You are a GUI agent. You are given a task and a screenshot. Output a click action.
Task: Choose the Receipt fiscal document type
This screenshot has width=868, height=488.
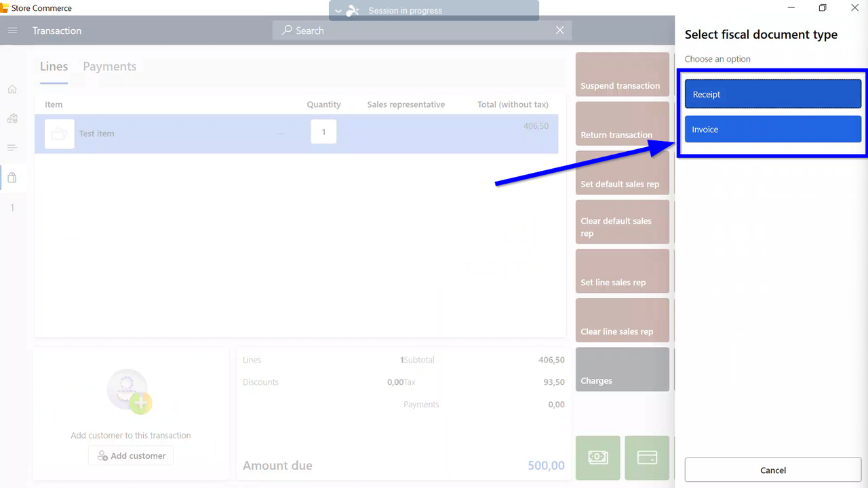click(773, 94)
